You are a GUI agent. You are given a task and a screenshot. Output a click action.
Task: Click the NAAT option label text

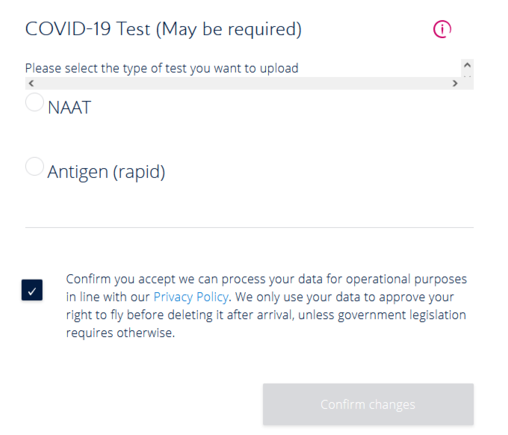[69, 108]
